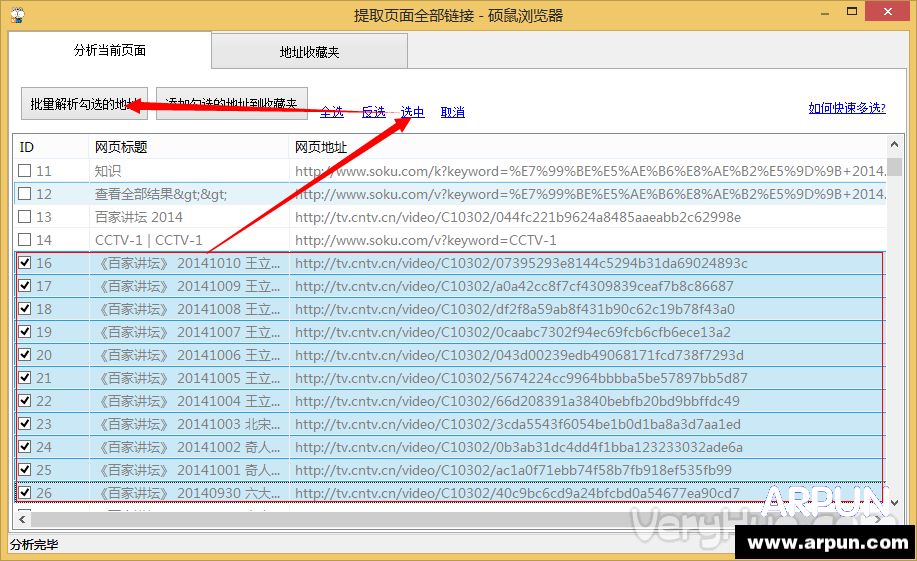Viewport: 917px width, 561px height.
Task: Click the scrollbar up arrow
Action: click(894, 145)
